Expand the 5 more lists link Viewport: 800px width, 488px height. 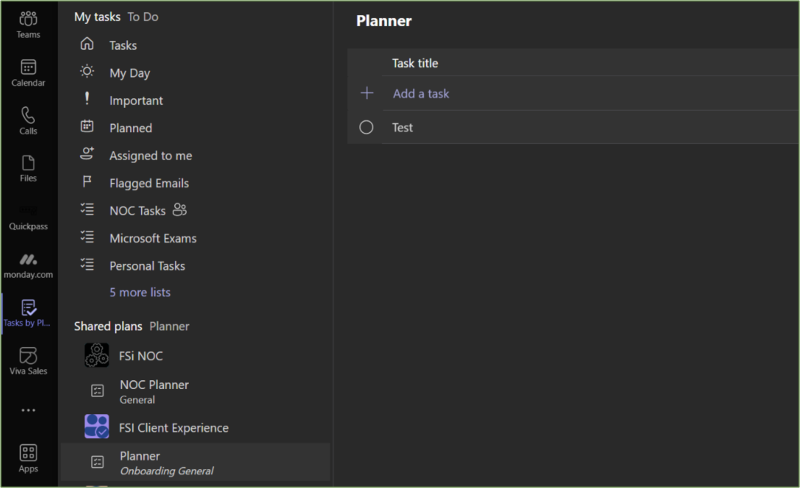(x=140, y=292)
